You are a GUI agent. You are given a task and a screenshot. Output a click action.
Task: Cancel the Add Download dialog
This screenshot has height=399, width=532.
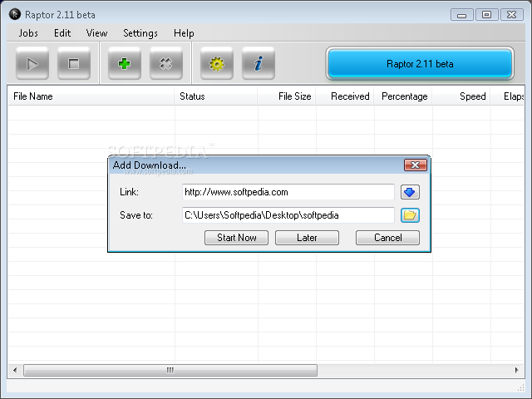388,238
